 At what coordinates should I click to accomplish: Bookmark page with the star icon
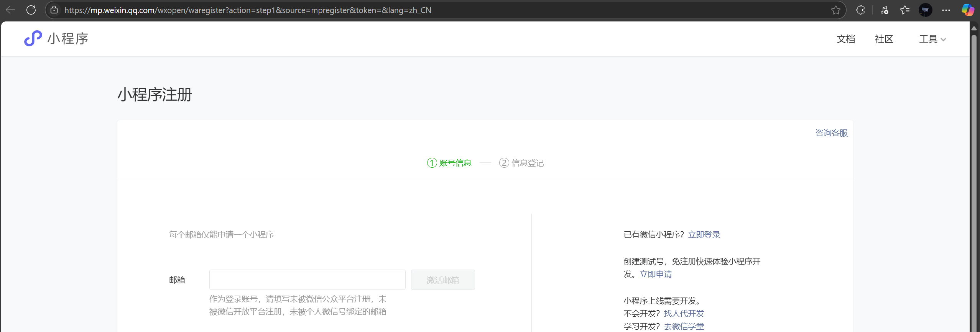tap(836, 10)
